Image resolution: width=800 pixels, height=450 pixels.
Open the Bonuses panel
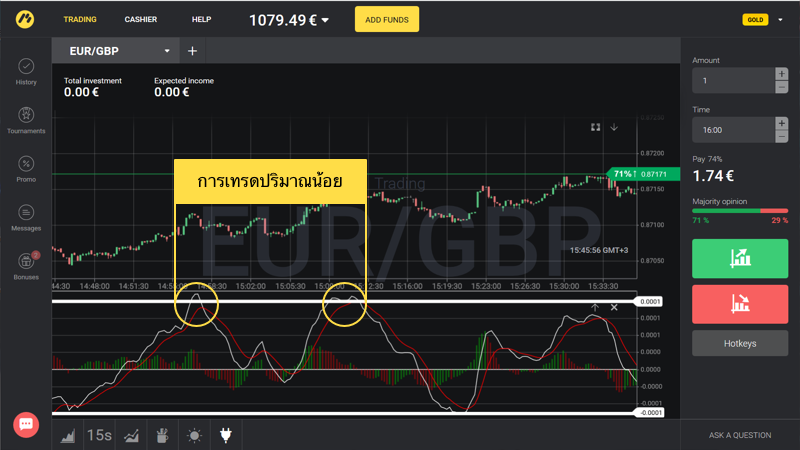[26, 266]
